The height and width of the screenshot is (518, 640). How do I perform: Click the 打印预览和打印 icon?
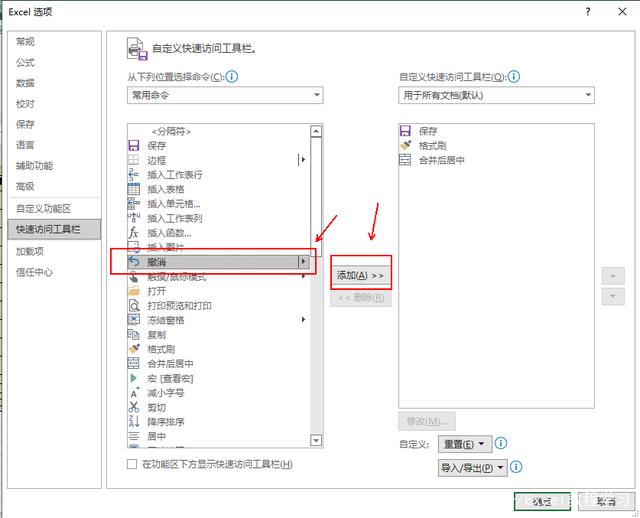(x=133, y=305)
